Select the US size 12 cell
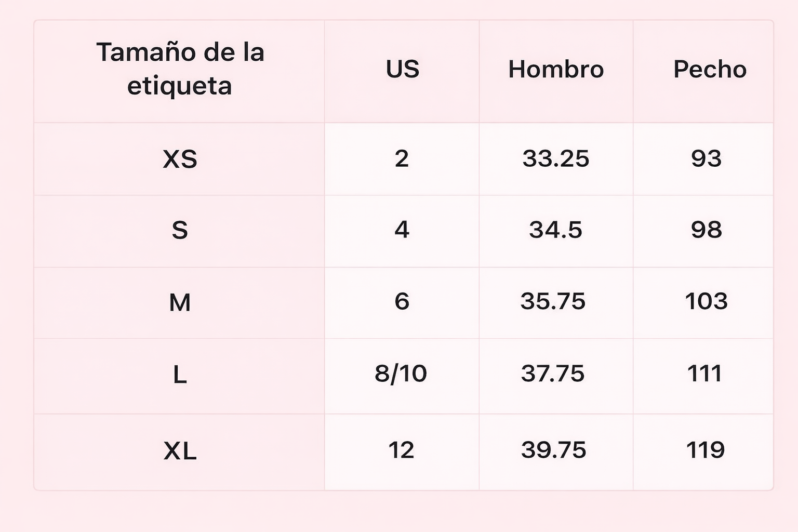The width and height of the screenshot is (798, 532). 401,450
